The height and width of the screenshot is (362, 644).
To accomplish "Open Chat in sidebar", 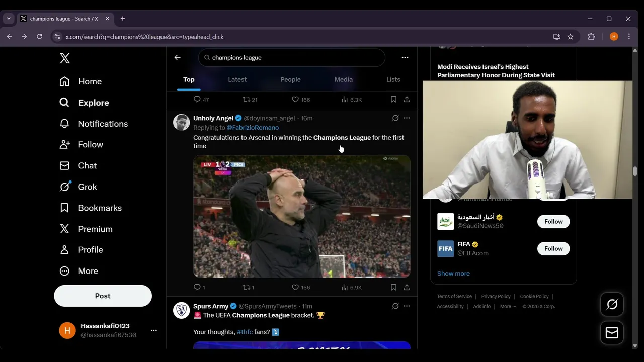I will coord(78,166).
